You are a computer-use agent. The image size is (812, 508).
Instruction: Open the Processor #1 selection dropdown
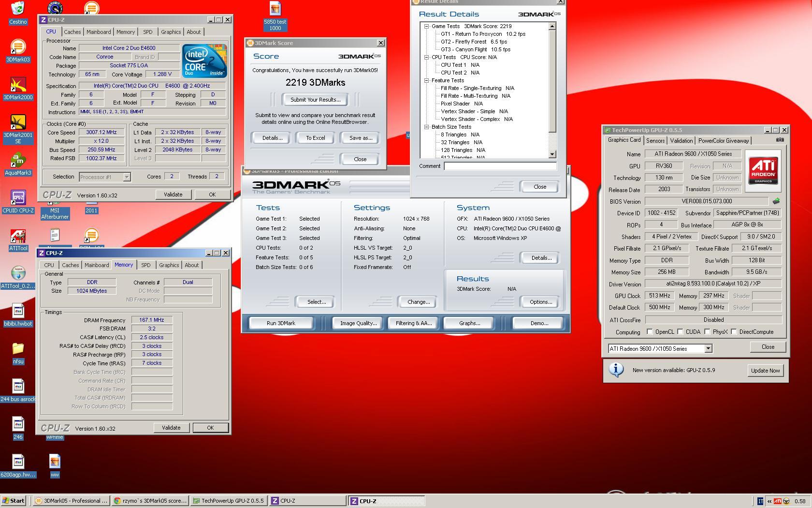[127, 177]
